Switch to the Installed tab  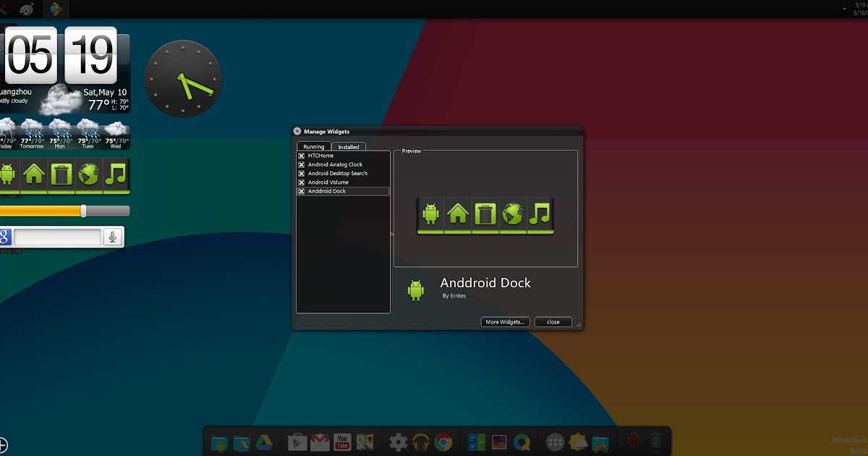(349, 147)
